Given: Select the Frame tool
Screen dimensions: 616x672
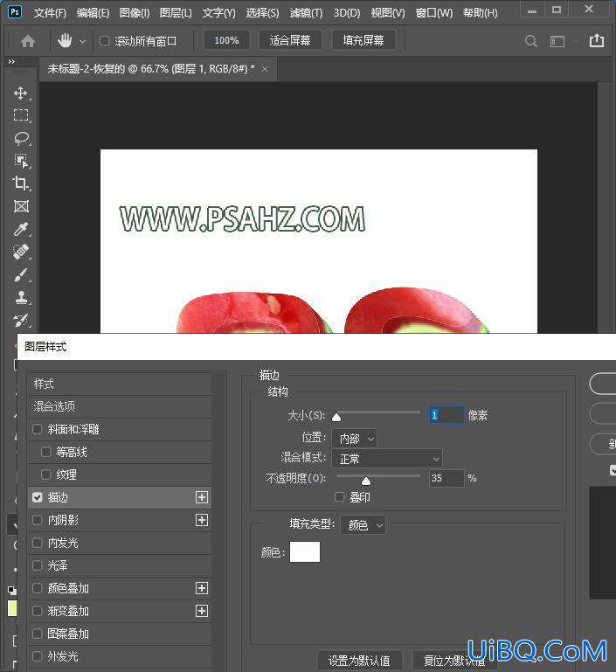Looking at the screenshot, I should (x=21, y=206).
